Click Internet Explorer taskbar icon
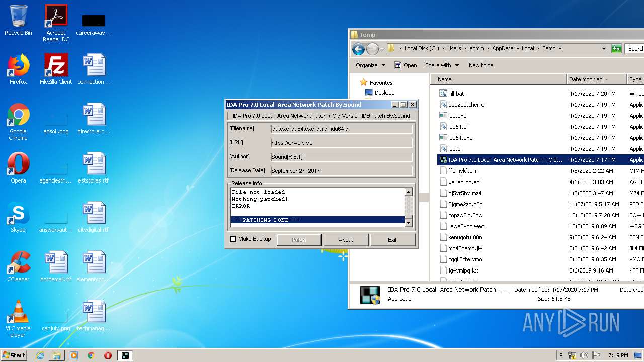The height and width of the screenshot is (362, 644). coord(40,355)
